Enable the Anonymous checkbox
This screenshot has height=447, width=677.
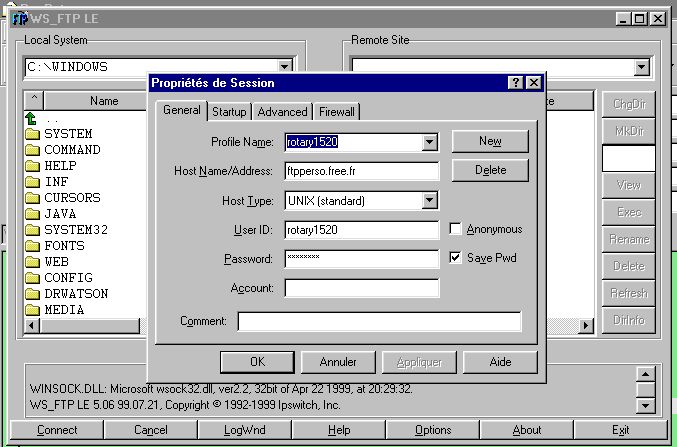455,229
